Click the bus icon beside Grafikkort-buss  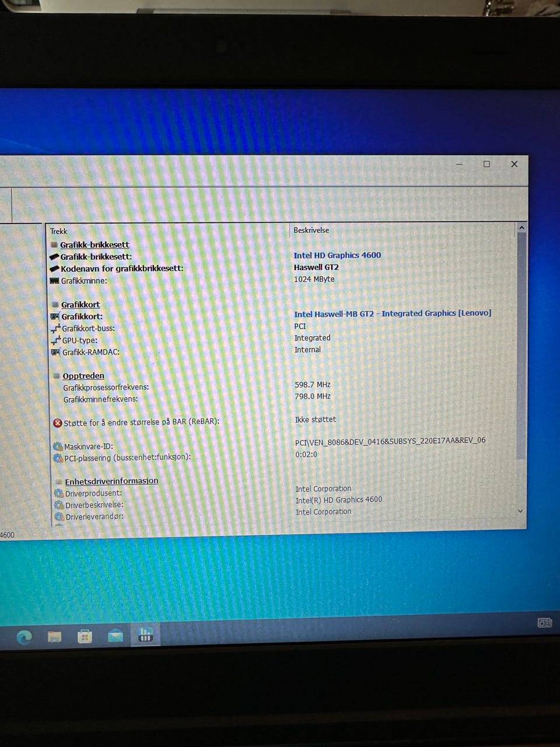[x=56, y=329]
